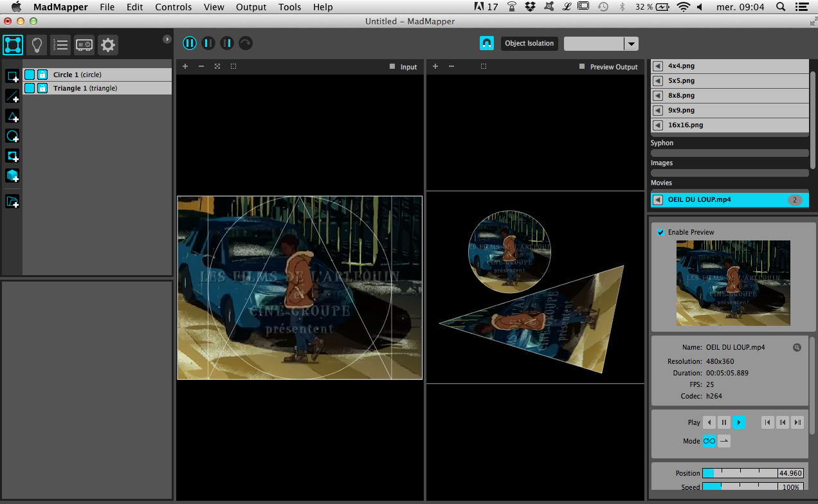This screenshot has width=818, height=504.
Task: Pause the movie in Play controls
Action: (x=724, y=422)
